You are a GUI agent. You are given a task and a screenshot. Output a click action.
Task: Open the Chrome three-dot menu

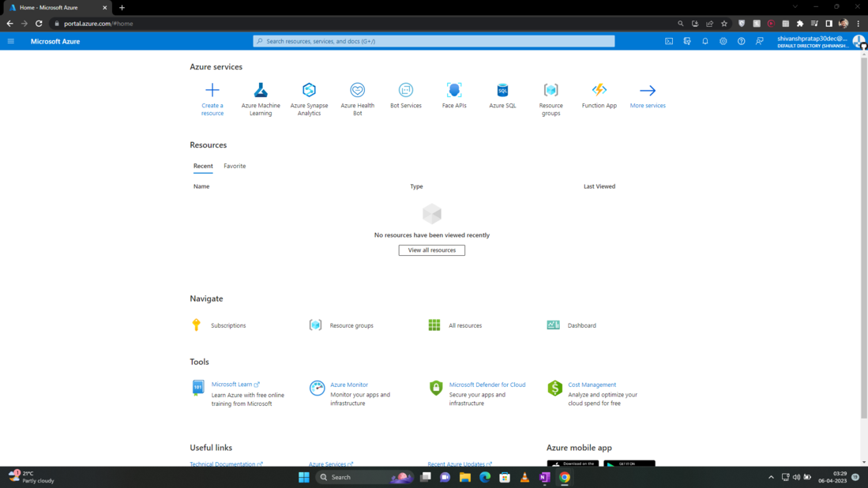coord(858,23)
